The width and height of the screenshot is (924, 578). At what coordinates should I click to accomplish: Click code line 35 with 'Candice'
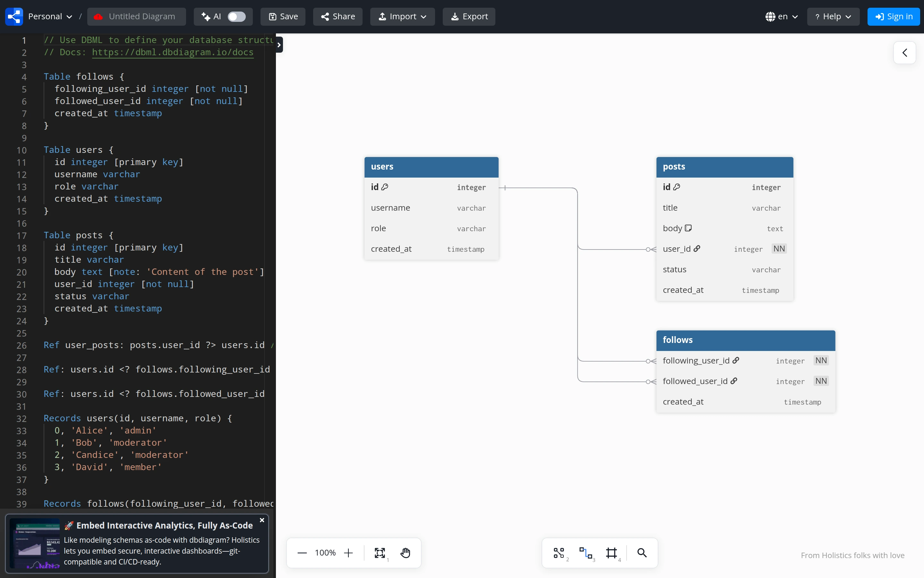click(121, 455)
